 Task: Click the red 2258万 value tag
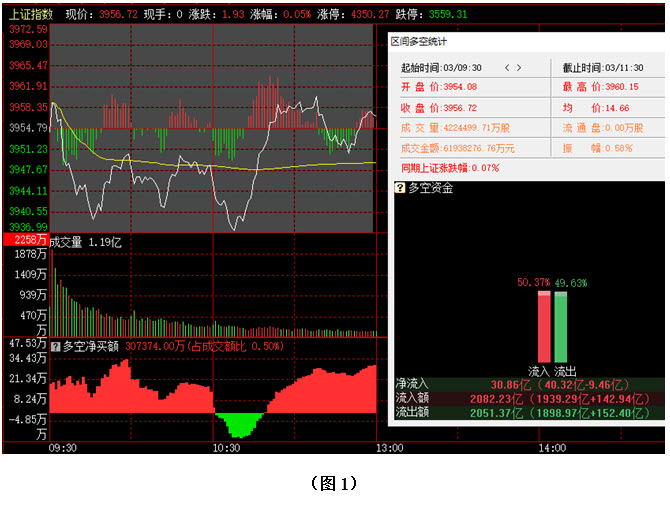pos(24,240)
